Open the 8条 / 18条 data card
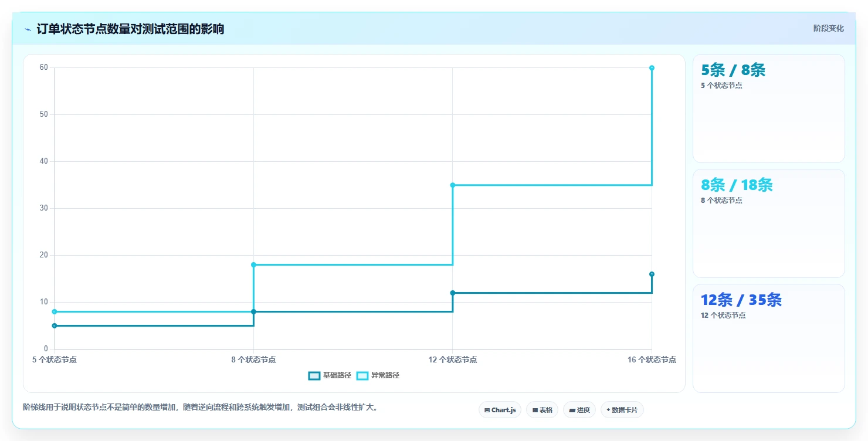 point(769,223)
